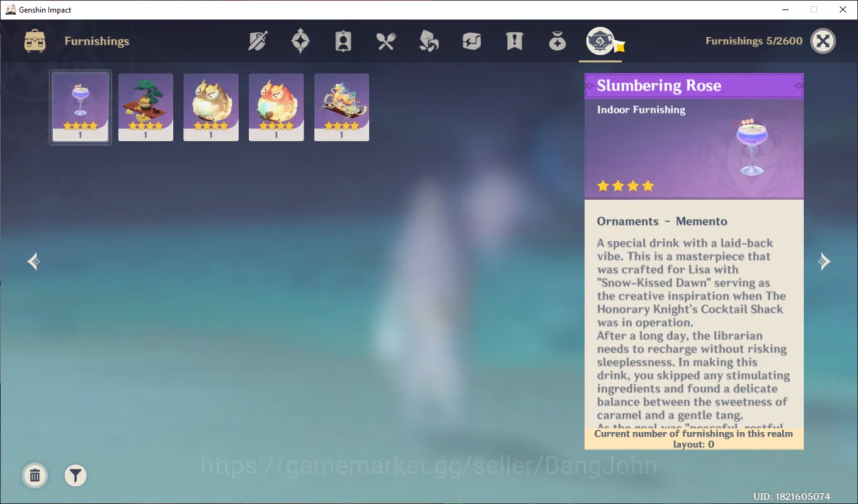Open the Quest items tab
Screen dimensions: 858x504
[x=514, y=42]
